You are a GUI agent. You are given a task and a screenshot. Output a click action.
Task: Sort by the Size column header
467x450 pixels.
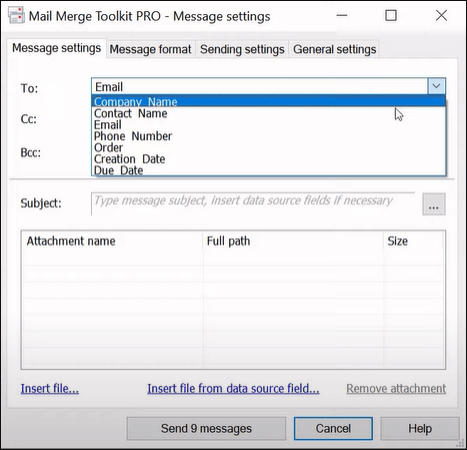414,241
